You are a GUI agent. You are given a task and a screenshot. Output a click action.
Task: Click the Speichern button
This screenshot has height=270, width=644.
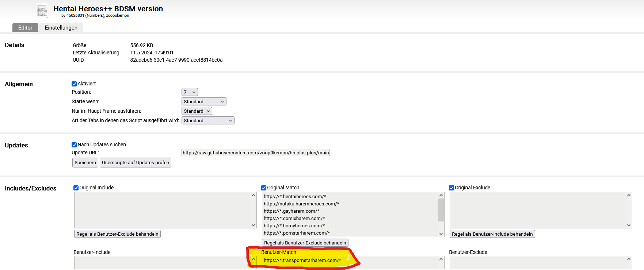(x=85, y=163)
